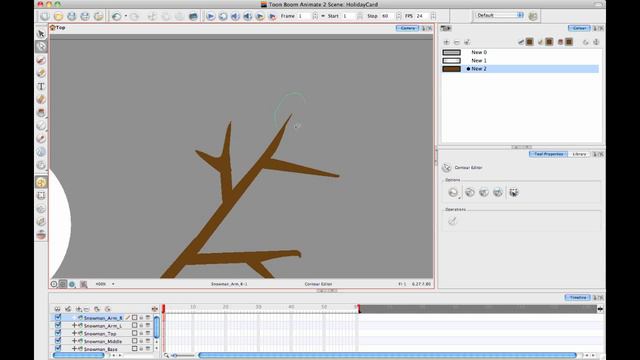Click the grid icon in Camera view status bar
Viewport: 640px width, 360px height.
coord(83,284)
